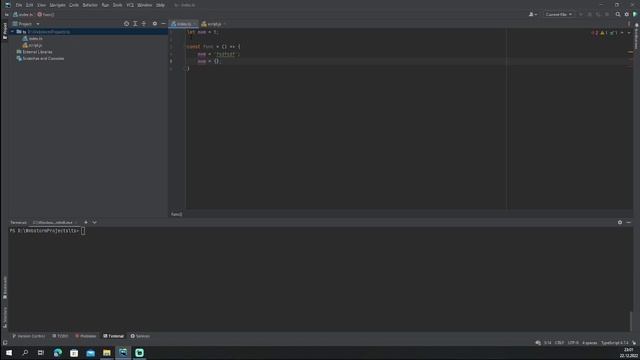640x360 pixels.
Task: Toggle the Terminal tool window tab
Action: point(113,336)
